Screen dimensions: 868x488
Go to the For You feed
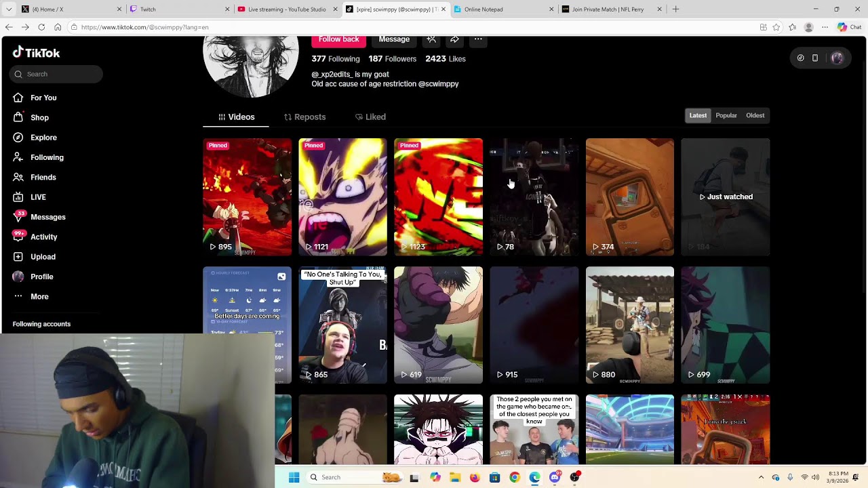pyautogui.click(x=35, y=98)
